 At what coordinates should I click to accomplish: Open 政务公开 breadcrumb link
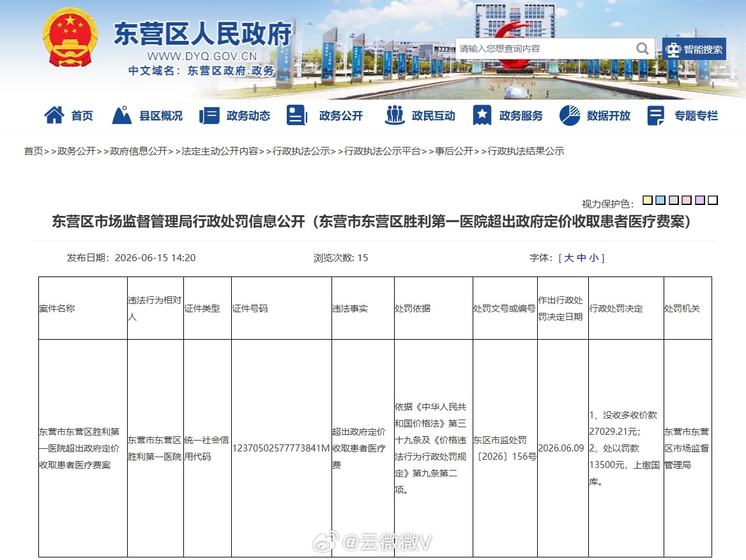coord(77,151)
